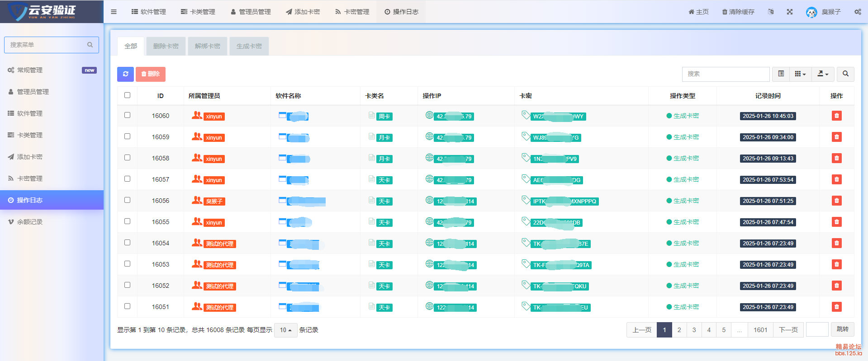
Task: Open 余额记录 in the sidebar menu
Action: [x=30, y=222]
